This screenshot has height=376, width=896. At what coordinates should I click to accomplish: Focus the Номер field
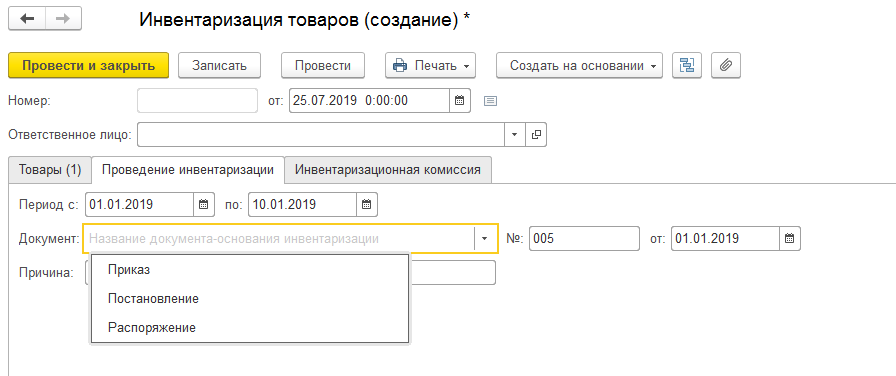click(198, 101)
